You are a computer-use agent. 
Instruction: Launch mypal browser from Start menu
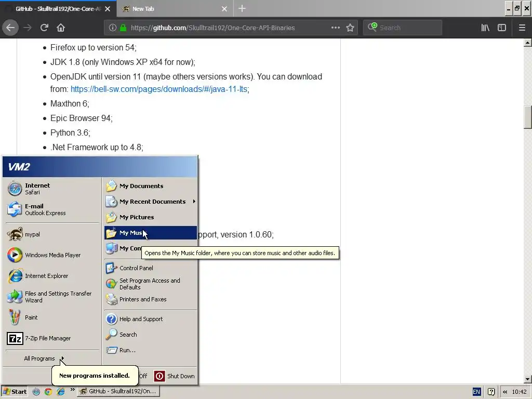pos(52,234)
